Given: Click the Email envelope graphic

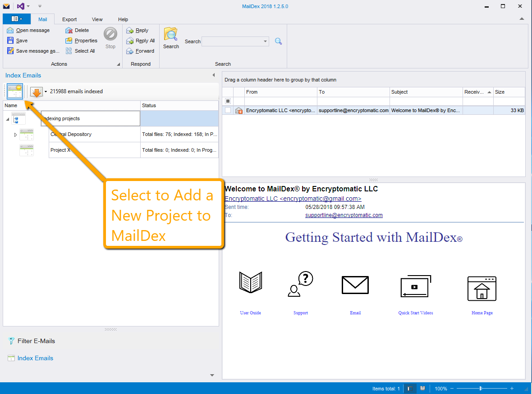Looking at the screenshot, I should pyautogui.click(x=355, y=285).
